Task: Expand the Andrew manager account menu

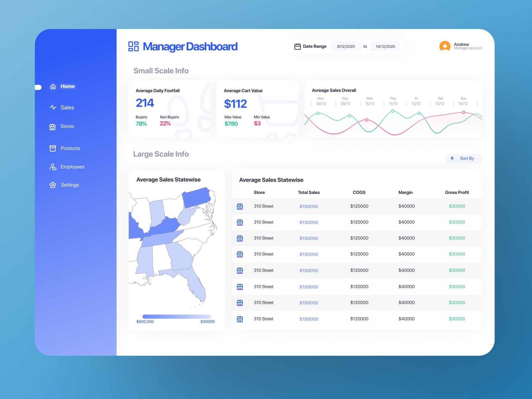Action: pos(461,46)
